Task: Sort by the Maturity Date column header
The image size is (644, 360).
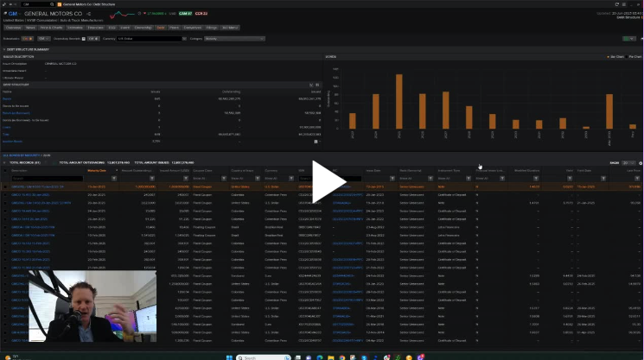Action: click(x=97, y=171)
